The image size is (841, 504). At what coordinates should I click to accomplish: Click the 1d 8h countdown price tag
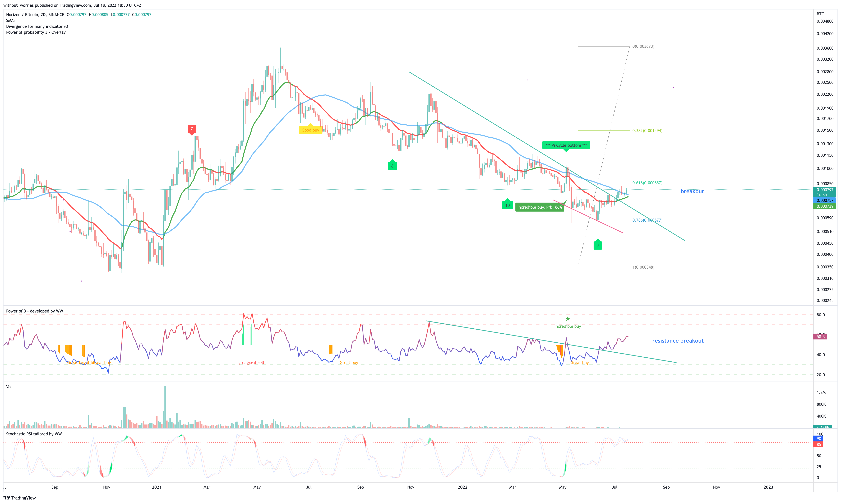click(x=825, y=195)
